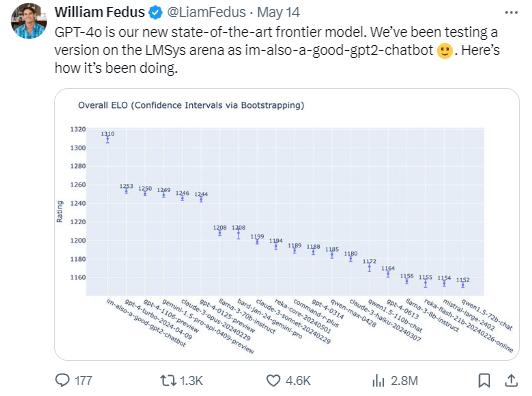Open the three-dot more options menu
The width and height of the screenshot is (532, 396).
click(511, 13)
